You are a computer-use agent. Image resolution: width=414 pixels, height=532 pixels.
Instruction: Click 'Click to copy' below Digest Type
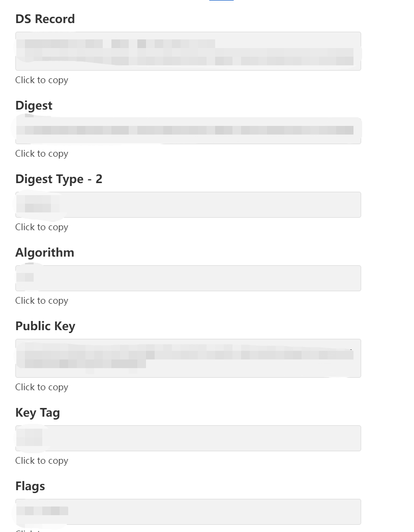42,227
